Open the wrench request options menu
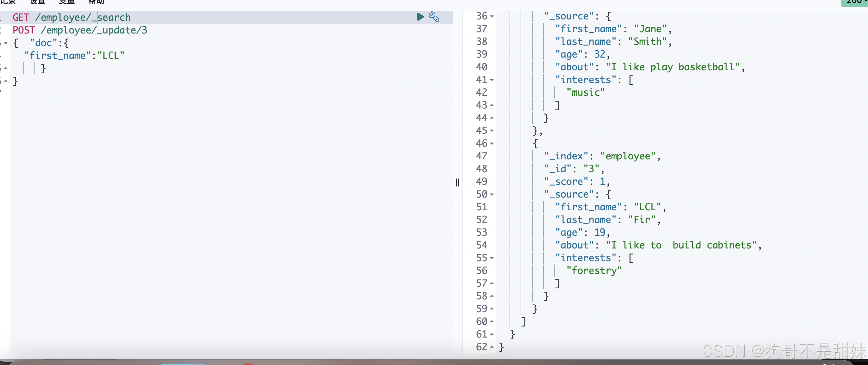The height and width of the screenshot is (365, 868). (434, 17)
